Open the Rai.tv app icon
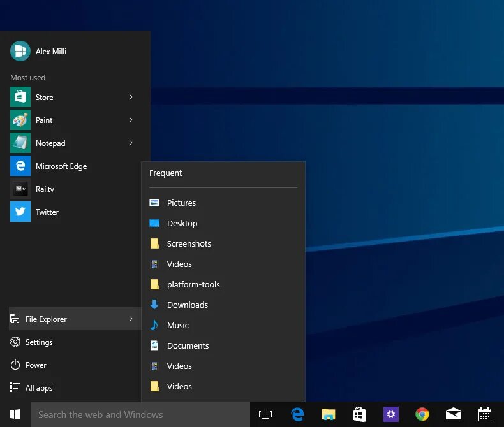The width and height of the screenshot is (504, 427). coord(20,189)
